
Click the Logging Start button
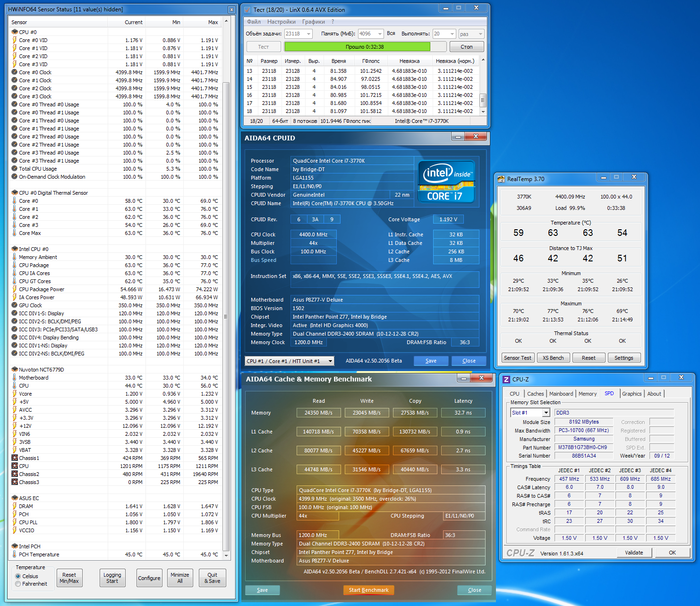tap(112, 578)
